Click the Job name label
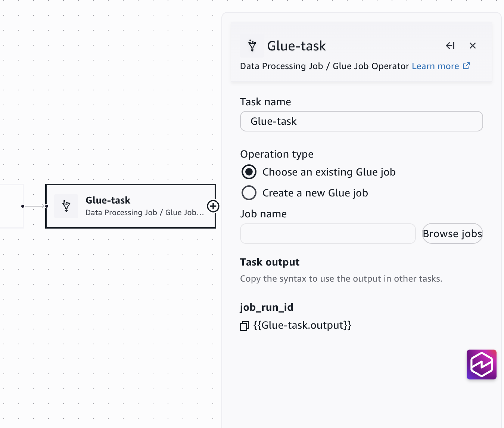The height and width of the screenshot is (428, 504). point(263,214)
